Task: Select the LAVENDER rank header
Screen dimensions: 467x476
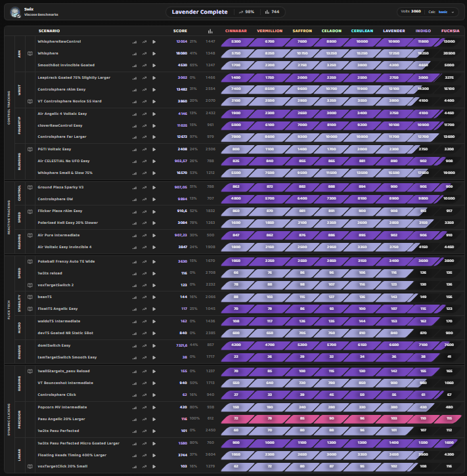Action: point(394,31)
